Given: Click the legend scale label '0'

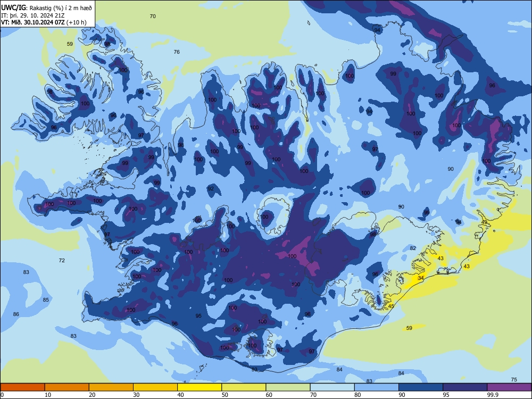Looking at the screenshot, I should pyautogui.click(x=2, y=395).
